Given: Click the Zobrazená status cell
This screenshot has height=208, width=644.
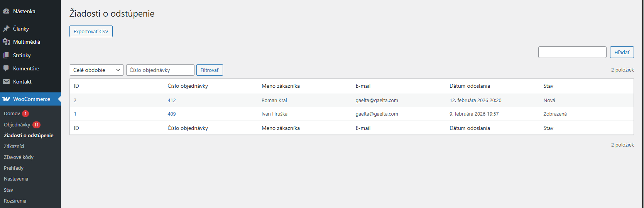Looking at the screenshot, I should coord(555,114).
